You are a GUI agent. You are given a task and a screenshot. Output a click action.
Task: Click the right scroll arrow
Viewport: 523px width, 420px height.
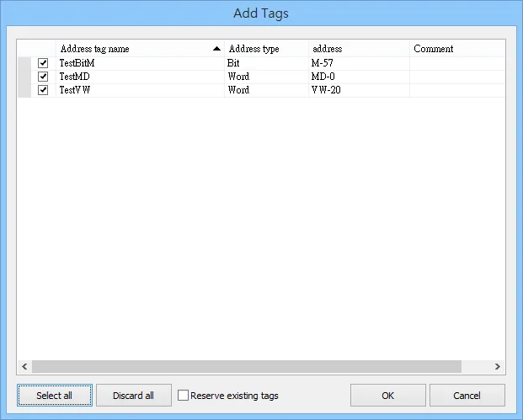click(498, 367)
